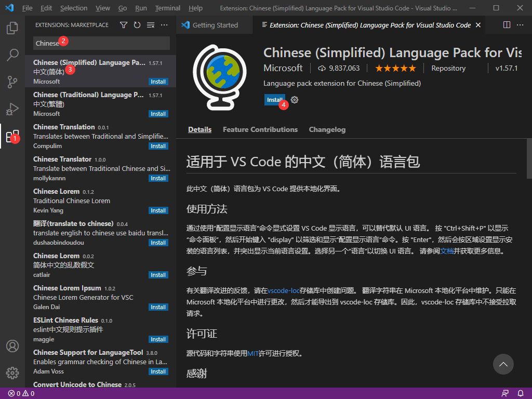Select Chinese Translation extension item
The width and height of the screenshot is (532, 399).
point(100,136)
